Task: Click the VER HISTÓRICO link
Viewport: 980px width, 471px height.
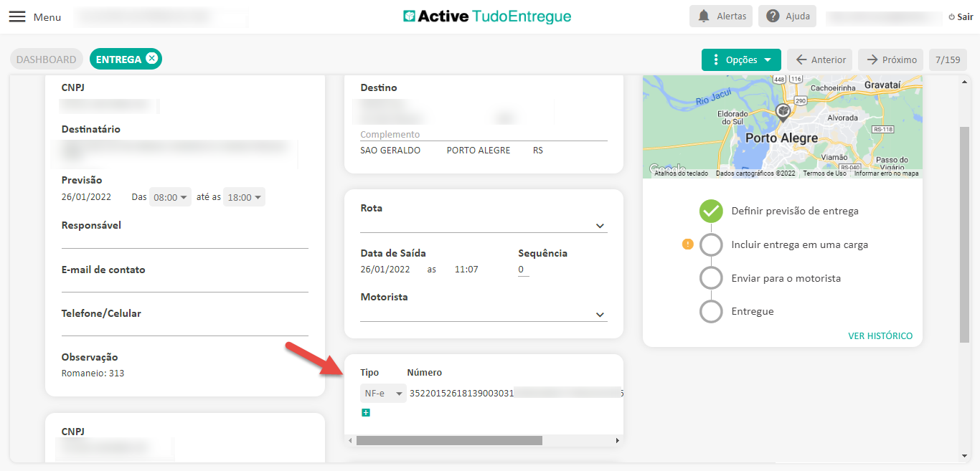Action: (x=880, y=336)
